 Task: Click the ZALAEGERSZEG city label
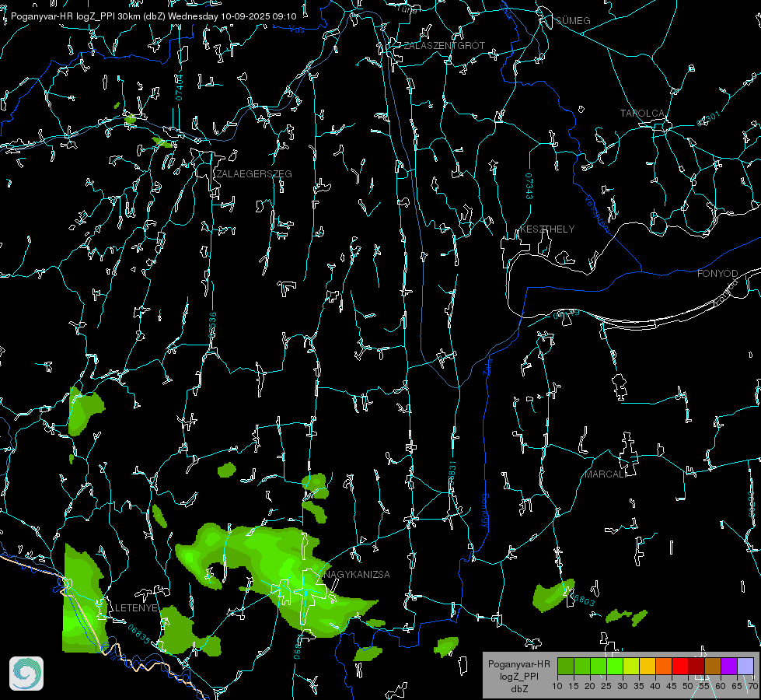point(254,174)
